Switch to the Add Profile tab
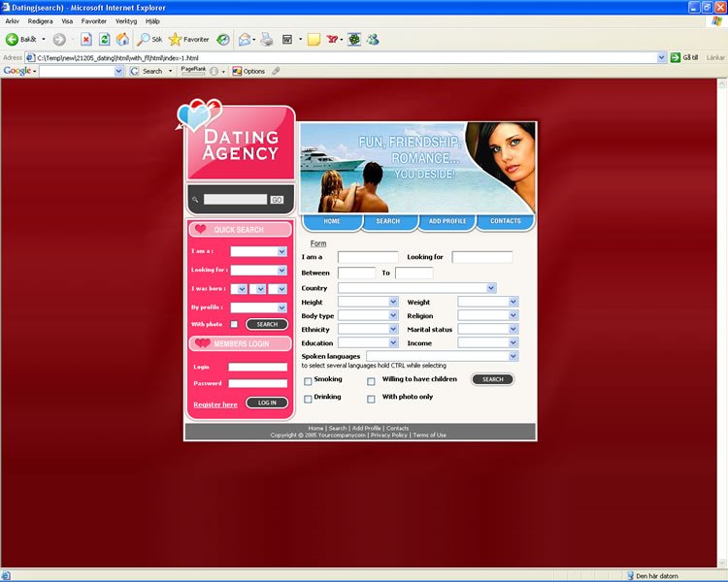Viewport: 728px width, 582px height. (447, 221)
